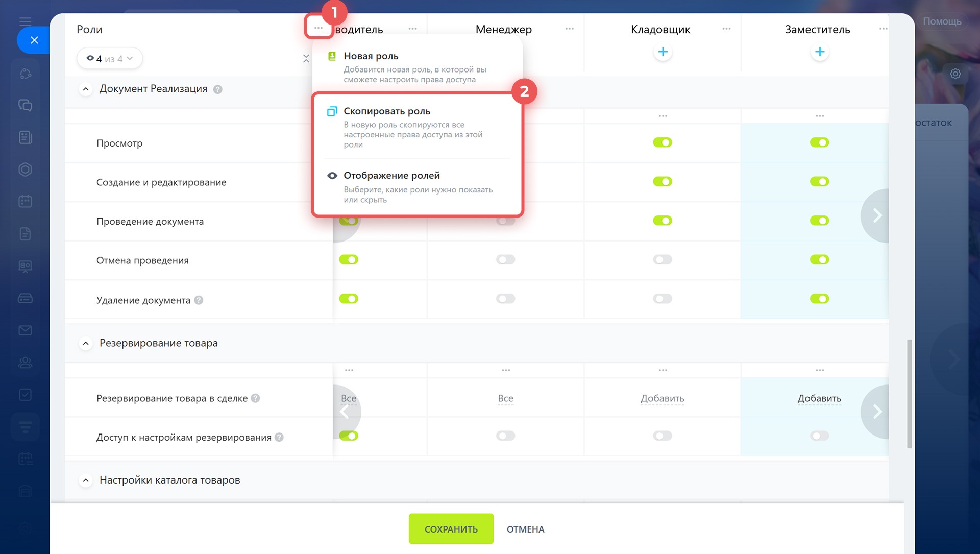Open the 4 из 4 roles dropdown

pos(109,59)
